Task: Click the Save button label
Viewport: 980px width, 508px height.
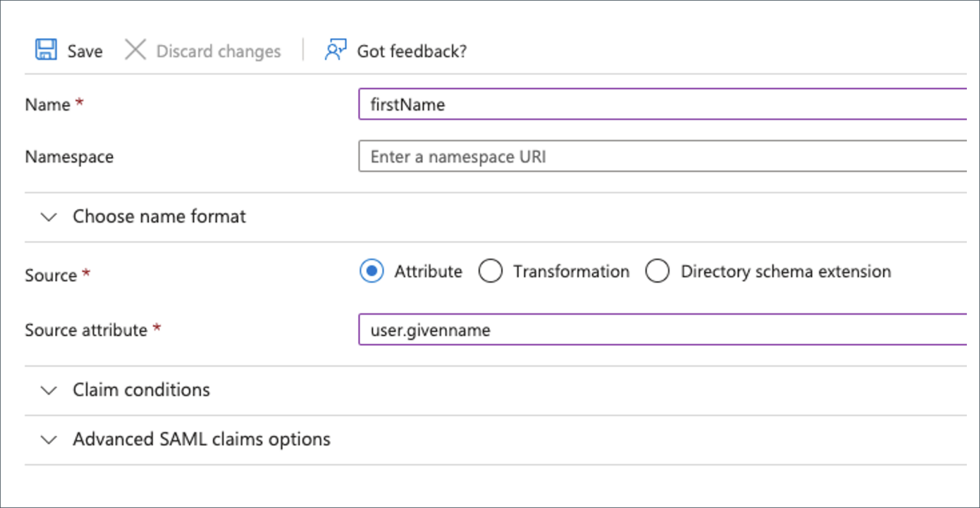Action: 85,51
